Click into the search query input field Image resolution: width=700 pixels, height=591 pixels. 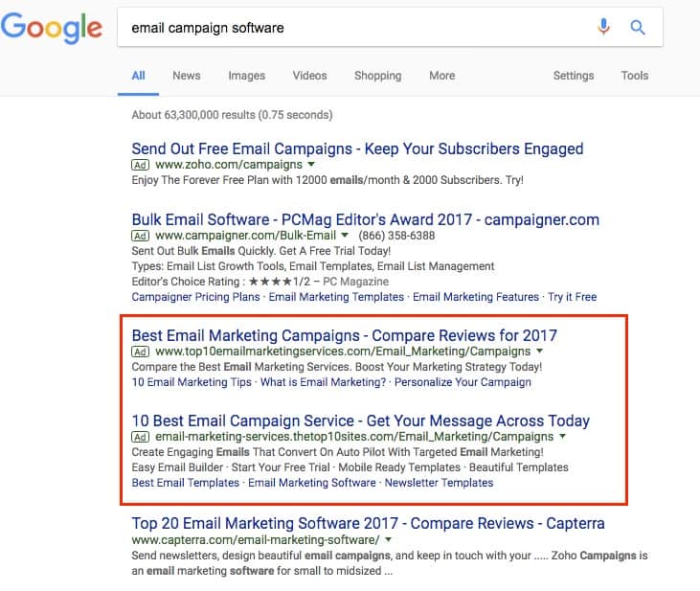[x=354, y=28]
